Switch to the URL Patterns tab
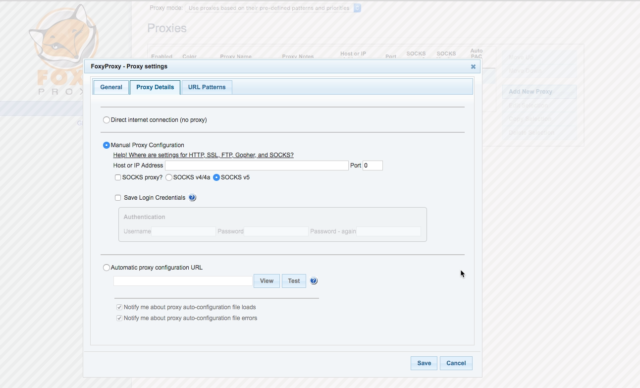The width and height of the screenshot is (640, 388). click(207, 87)
